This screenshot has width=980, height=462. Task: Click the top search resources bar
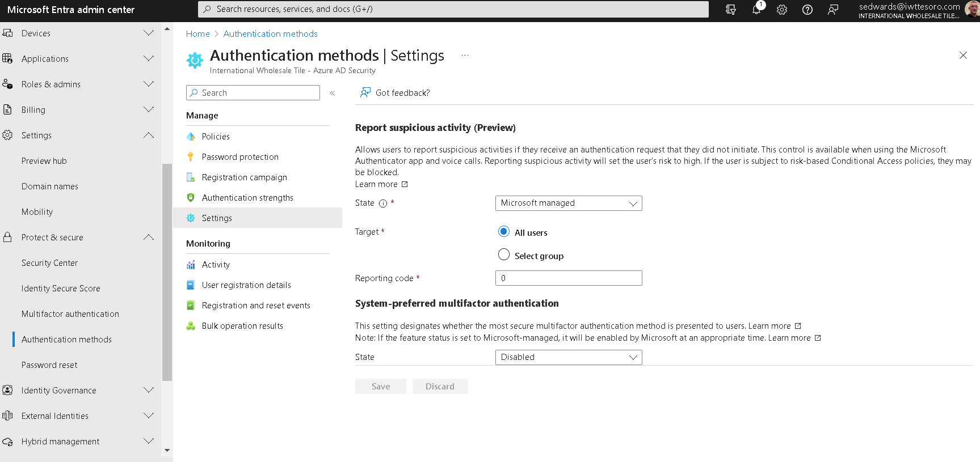[x=453, y=9]
